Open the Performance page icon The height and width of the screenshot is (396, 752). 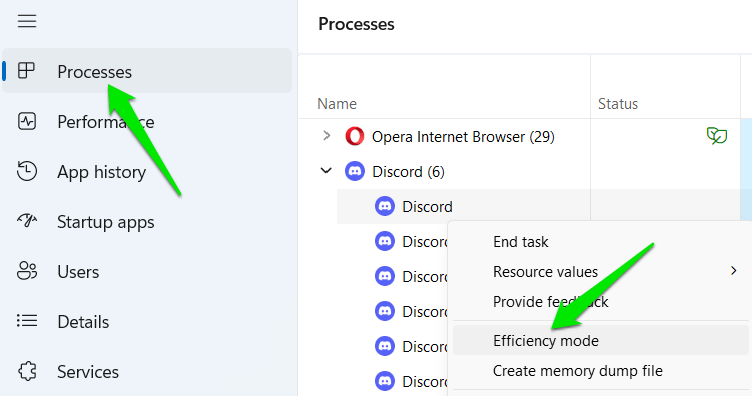[x=27, y=121]
